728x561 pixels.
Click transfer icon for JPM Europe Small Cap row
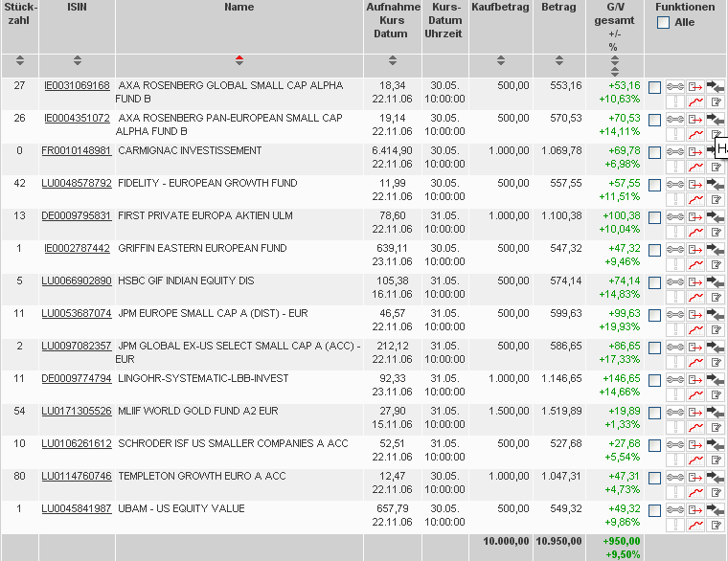pyautogui.click(x=695, y=315)
